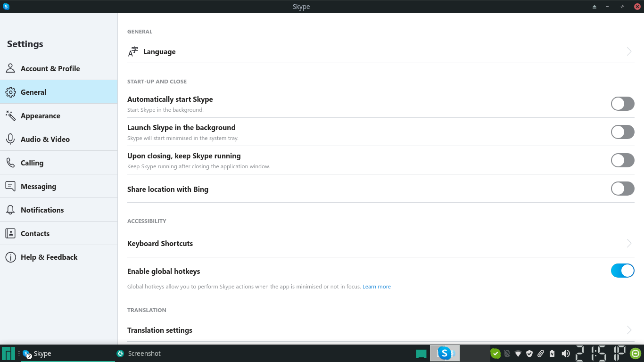Screen dimensions: 644x362
Task: Click the keep-above arrow in title bar
Action: click(x=594, y=7)
